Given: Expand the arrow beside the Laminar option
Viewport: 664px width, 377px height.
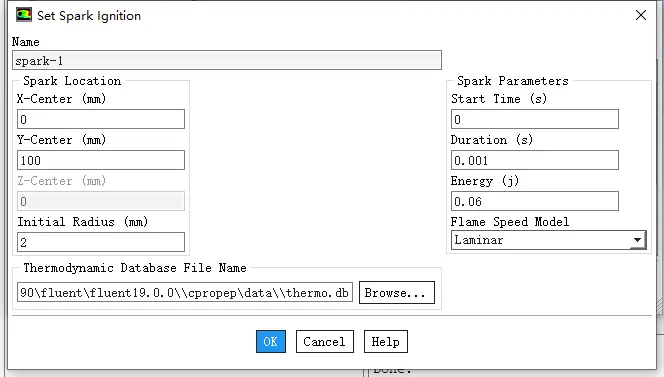Looking at the screenshot, I should [637, 240].
